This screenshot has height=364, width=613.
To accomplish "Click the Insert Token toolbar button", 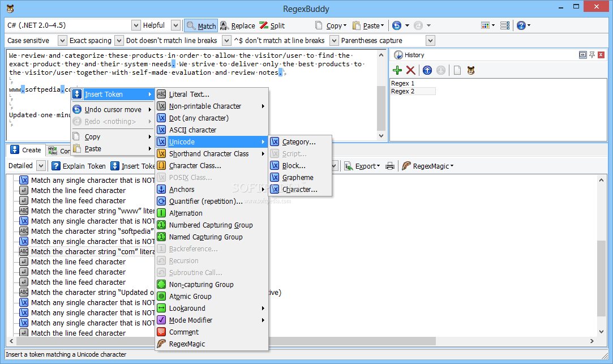I will point(132,166).
